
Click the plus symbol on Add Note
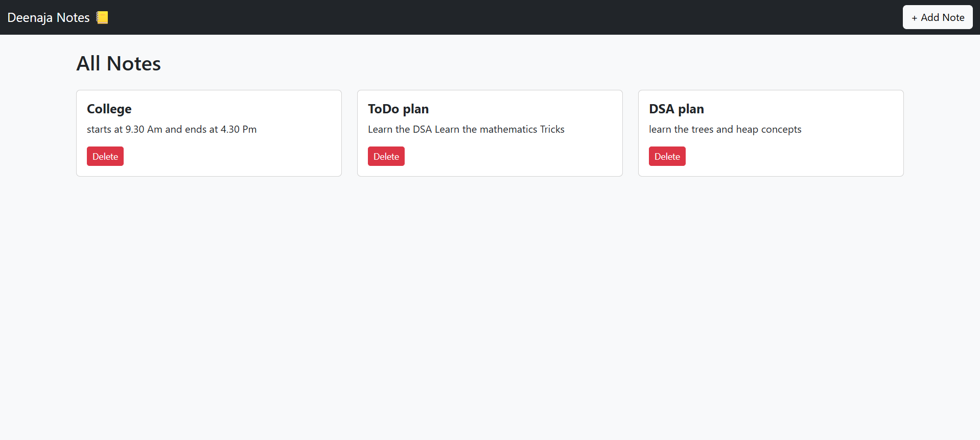(x=914, y=18)
